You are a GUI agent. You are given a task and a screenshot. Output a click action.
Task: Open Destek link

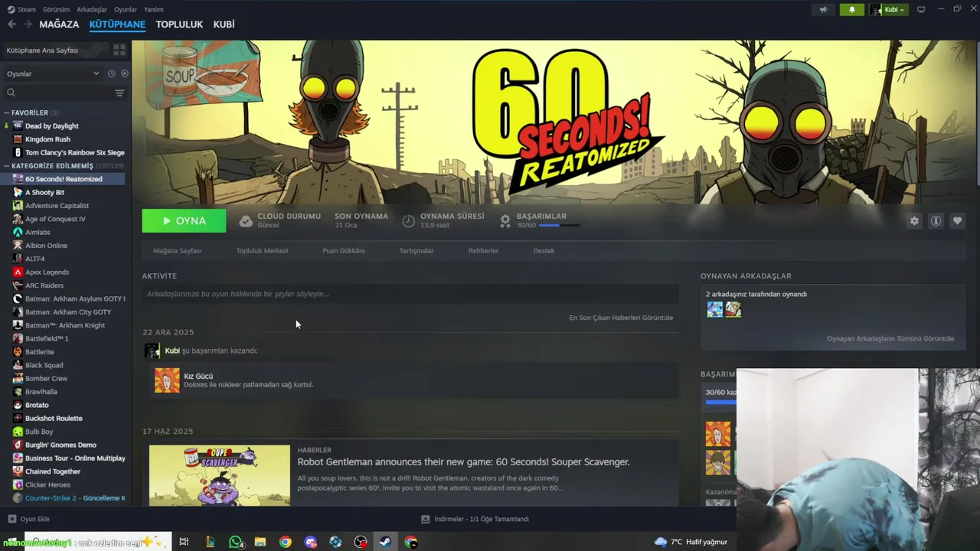(544, 250)
